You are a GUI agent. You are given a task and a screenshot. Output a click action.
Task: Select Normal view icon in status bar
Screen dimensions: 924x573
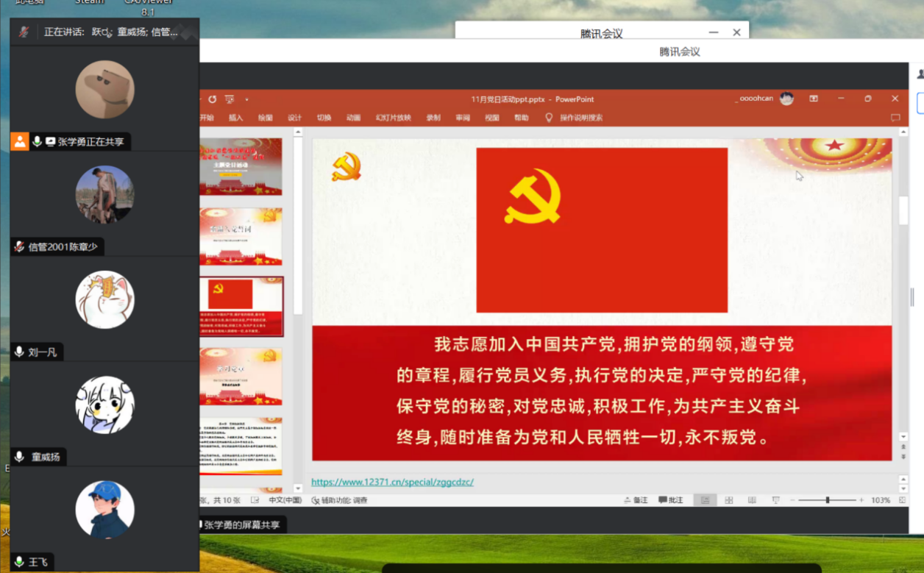[705, 500]
